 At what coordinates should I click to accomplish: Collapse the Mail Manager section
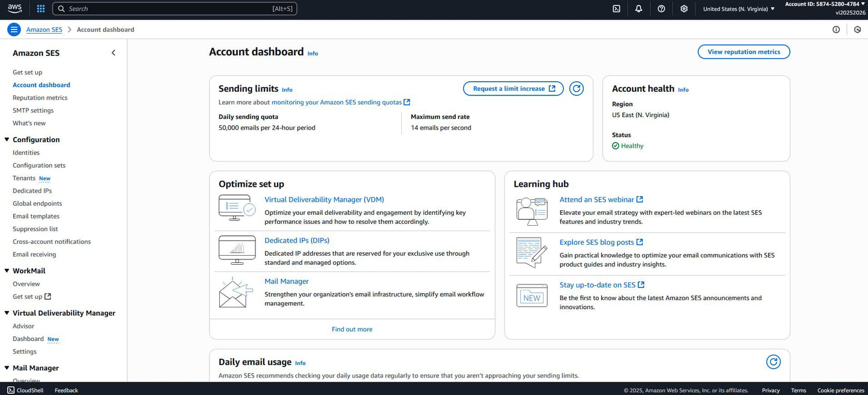(x=7, y=368)
